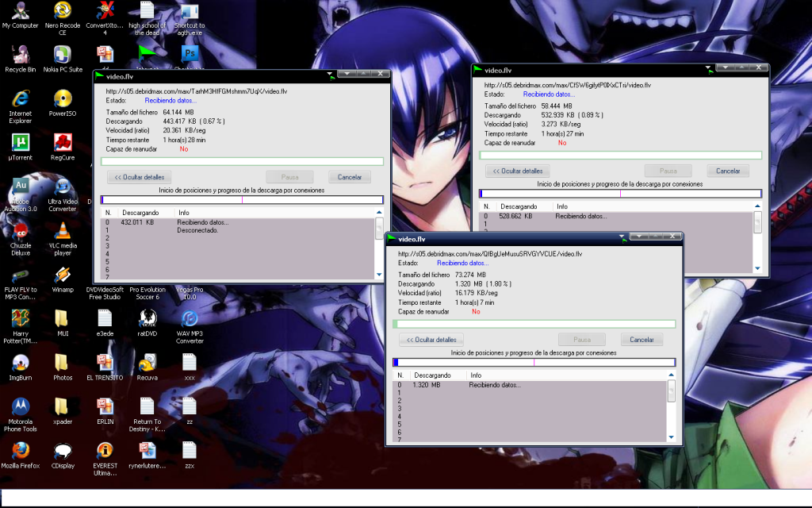Select the rynerlutere presentation file

[x=147, y=456]
